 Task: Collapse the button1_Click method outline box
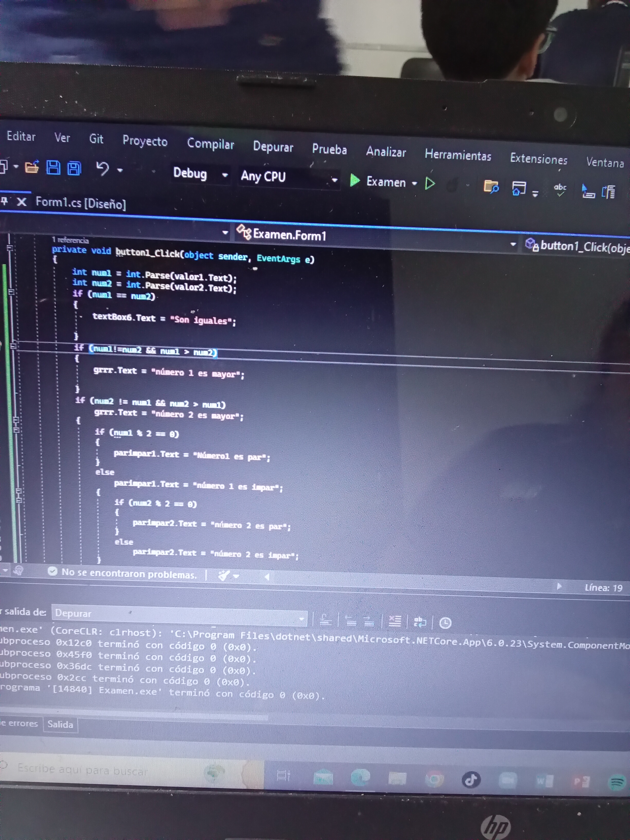[10, 248]
